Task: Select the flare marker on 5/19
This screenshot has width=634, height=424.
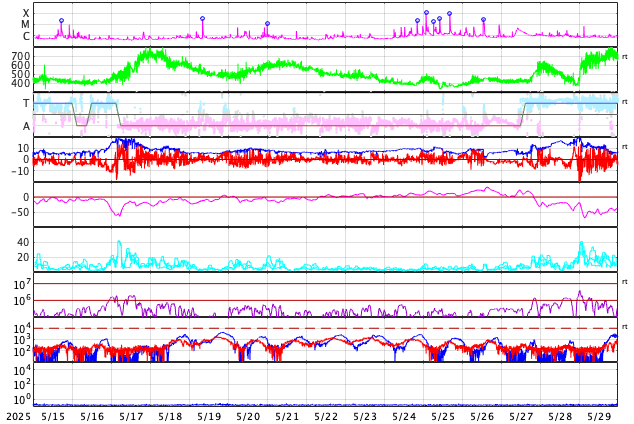Action: [203, 19]
